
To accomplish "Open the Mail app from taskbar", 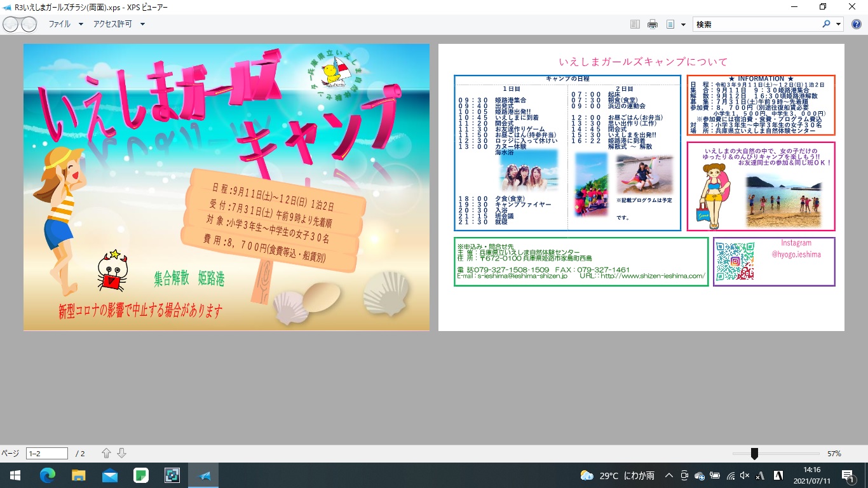I will click(109, 475).
